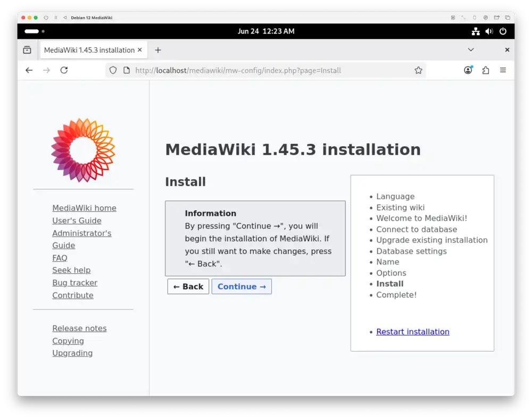Click the MediaWiki sunflower logo
The image size is (532, 419).
point(83,150)
